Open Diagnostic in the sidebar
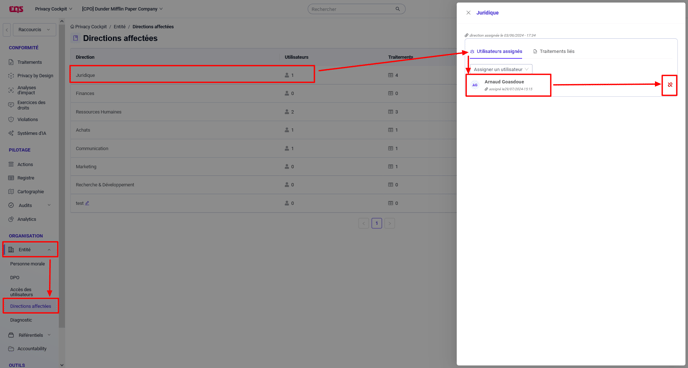 [21, 320]
